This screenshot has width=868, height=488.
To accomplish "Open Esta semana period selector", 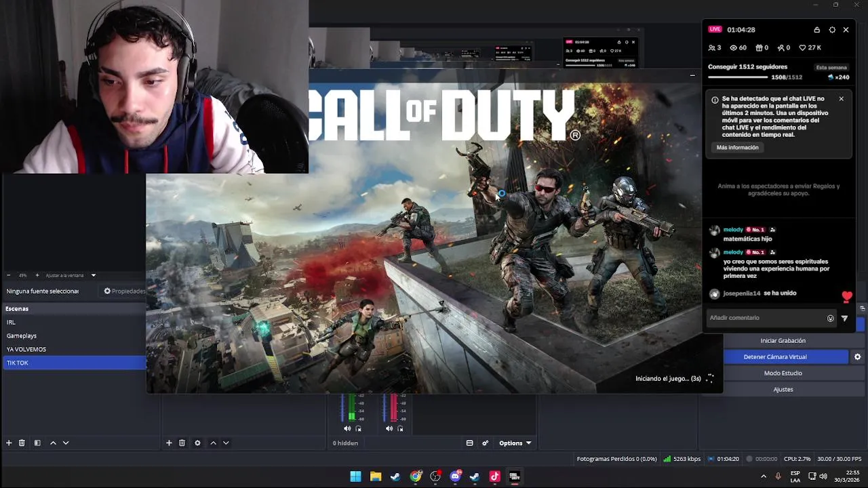I will pos(831,67).
